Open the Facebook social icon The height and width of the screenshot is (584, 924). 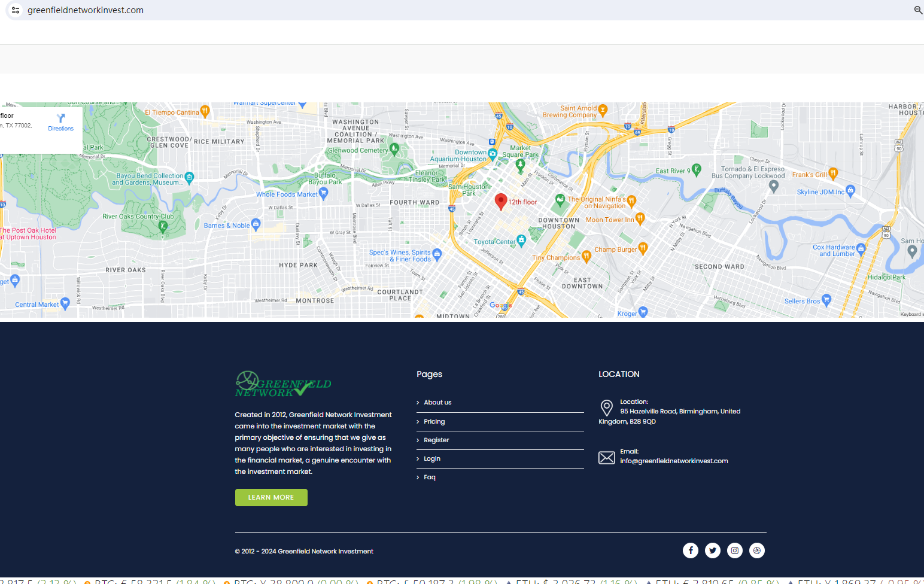point(691,550)
